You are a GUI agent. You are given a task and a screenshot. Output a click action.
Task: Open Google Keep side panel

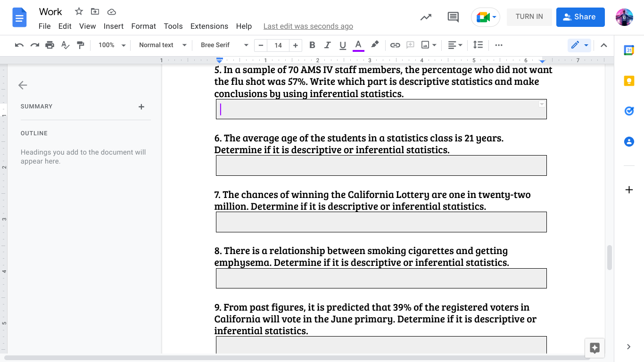pyautogui.click(x=629, y=81)
